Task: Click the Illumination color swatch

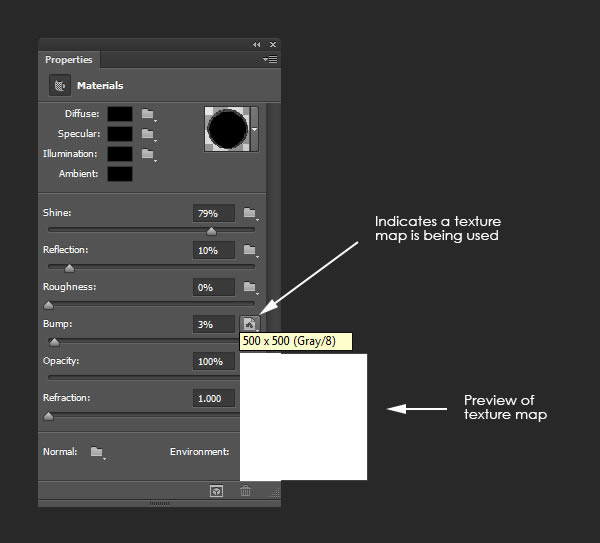Action: click(x=120, y=154)
